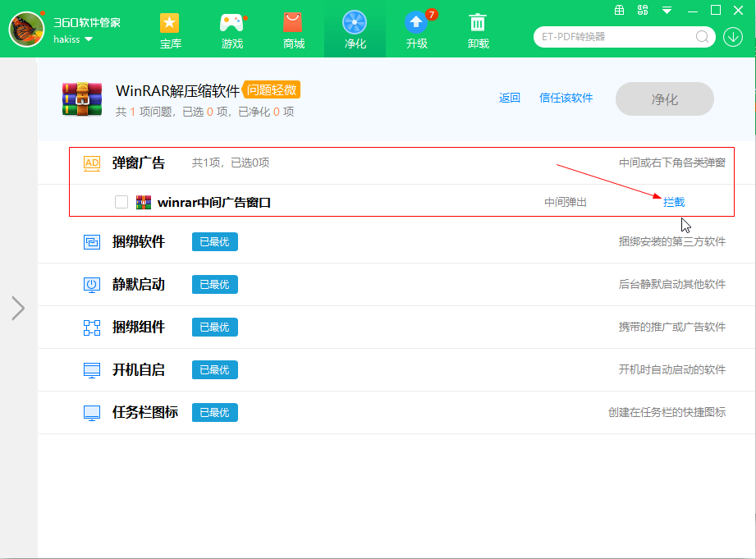Click 360软件管家 title text

(87, 23)
